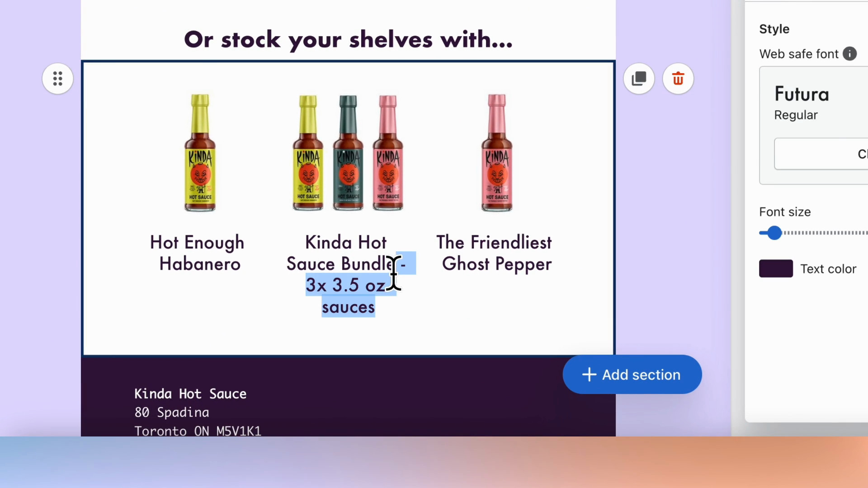This screenshot has width=868, height=488.
Task: Duplicate the product section
Action: coord(639,79)
